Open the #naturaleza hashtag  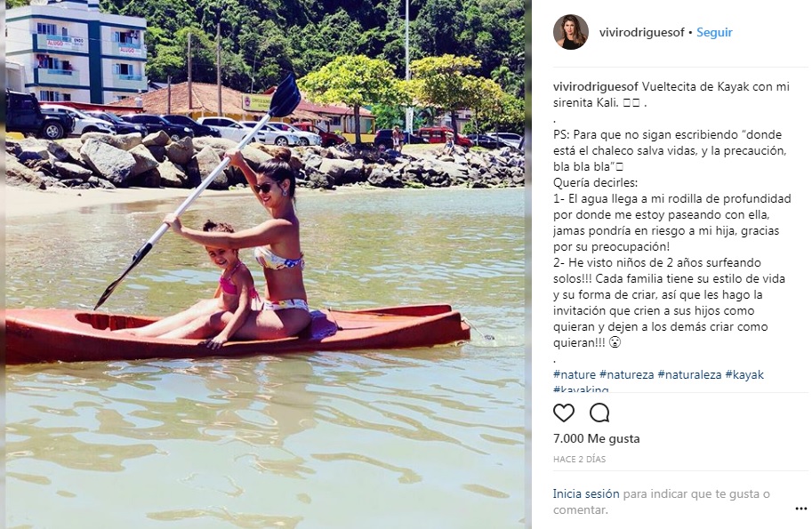tap(689, 374)
